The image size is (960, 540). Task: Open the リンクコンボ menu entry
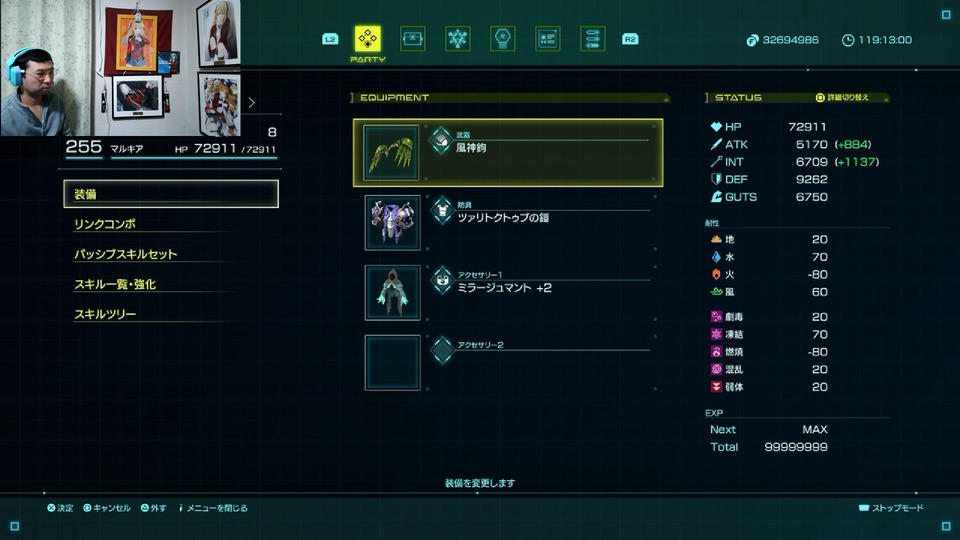tap(105, 224)
